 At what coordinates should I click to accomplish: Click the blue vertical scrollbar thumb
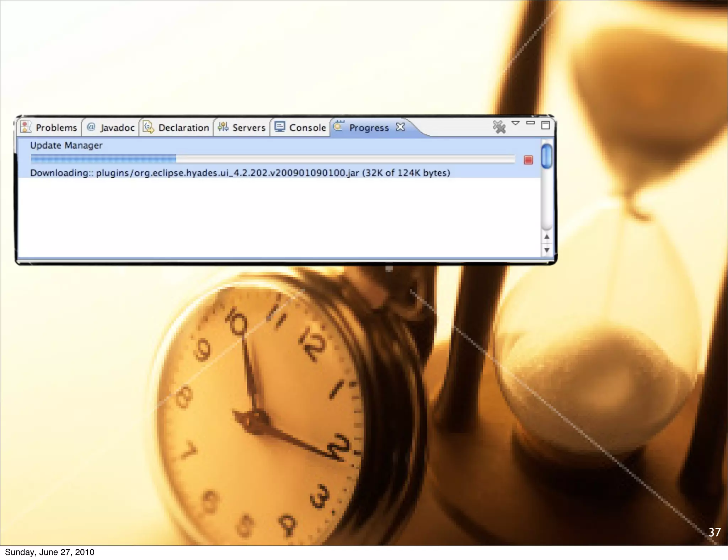click(x=547, y=156)
